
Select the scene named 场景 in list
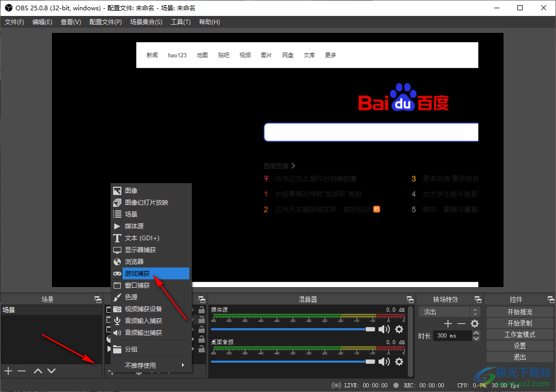click(x=51, y=310)
